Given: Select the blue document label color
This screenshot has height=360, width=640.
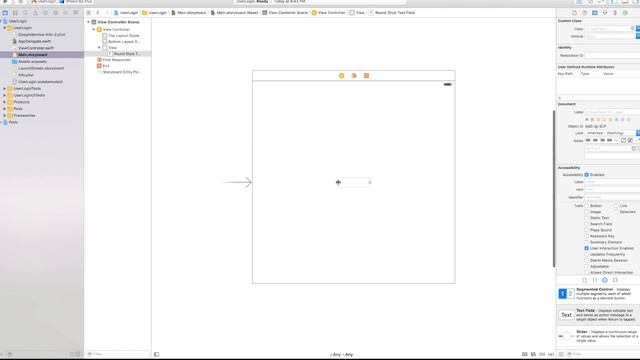Looking at the screenshot, I should [x=616, y=120].
